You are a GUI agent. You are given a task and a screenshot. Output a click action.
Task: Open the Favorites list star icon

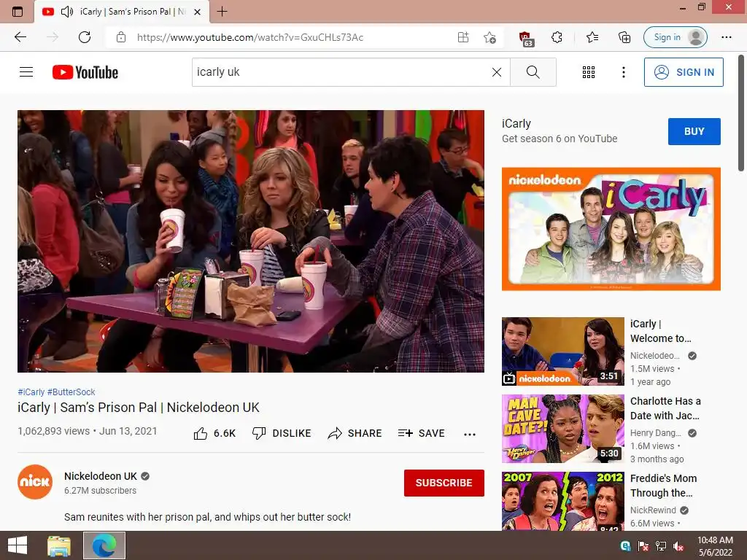pyautogui.click(x=592, y=37)
